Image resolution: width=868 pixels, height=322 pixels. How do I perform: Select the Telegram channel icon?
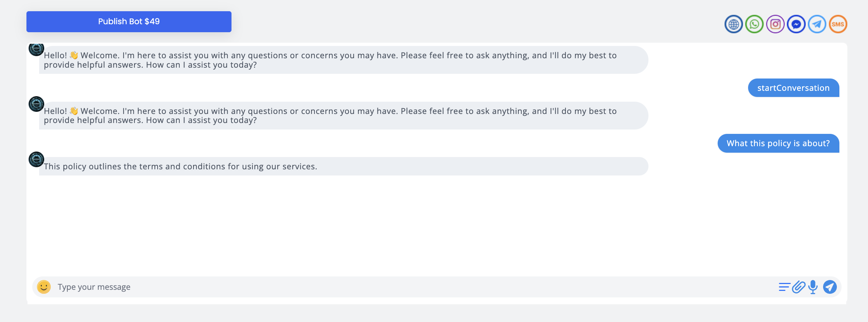tap(817, 24)
